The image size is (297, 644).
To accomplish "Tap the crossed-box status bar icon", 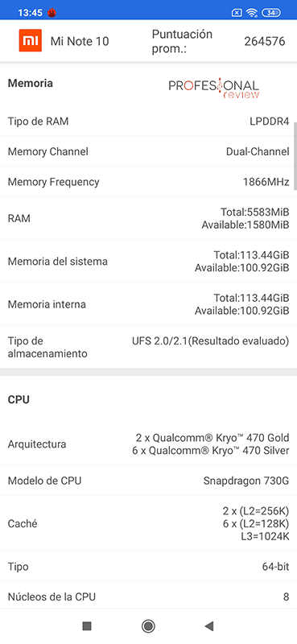I will 237,13.
